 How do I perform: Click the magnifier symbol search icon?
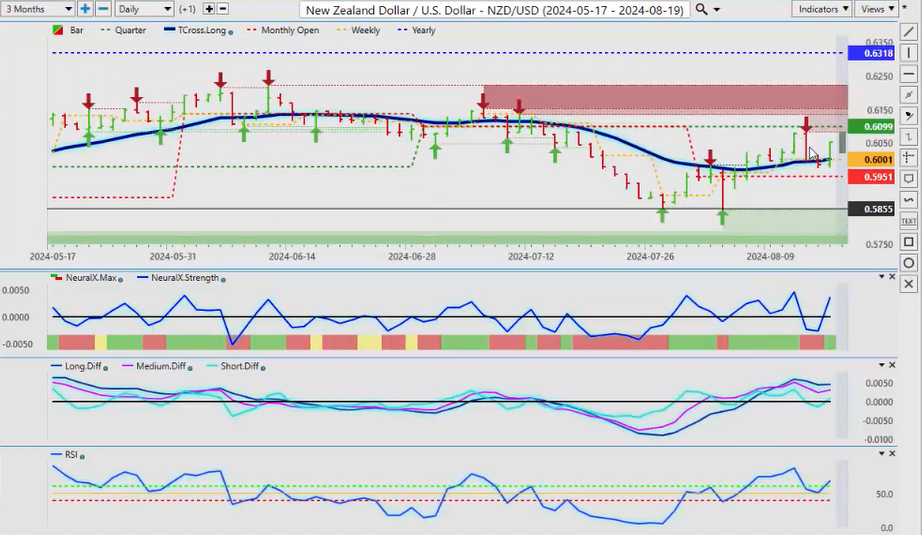(x=702, y=9)
